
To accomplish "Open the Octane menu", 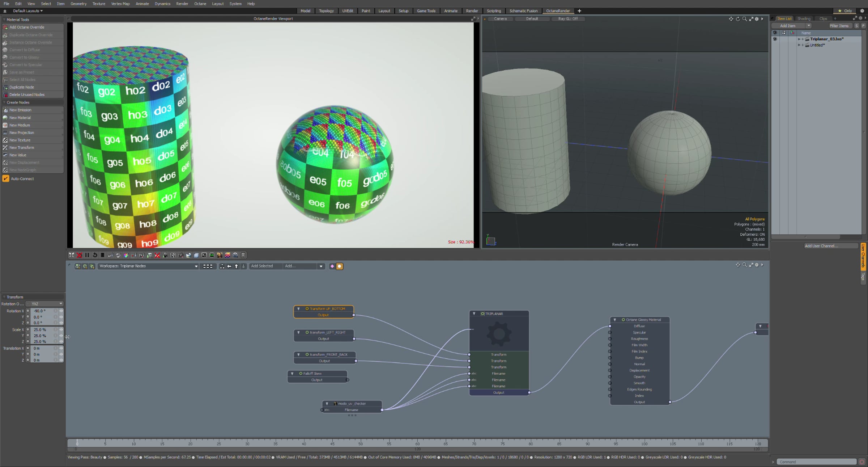I will [200, 4].
